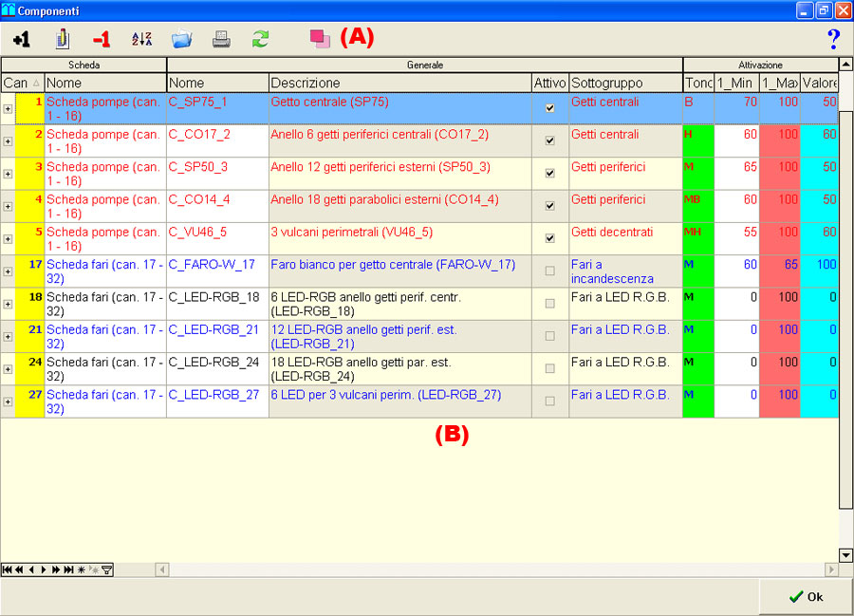
Task: Toggle Attivo checkbox for C_SP50_3 row
Action: pos(550,173)
